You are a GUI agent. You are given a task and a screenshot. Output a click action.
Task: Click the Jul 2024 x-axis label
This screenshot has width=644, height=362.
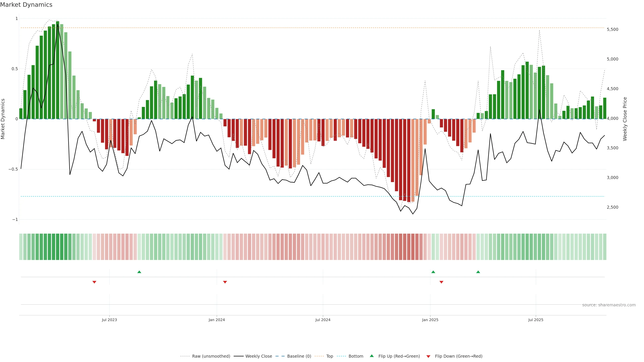tap(323, 320)
